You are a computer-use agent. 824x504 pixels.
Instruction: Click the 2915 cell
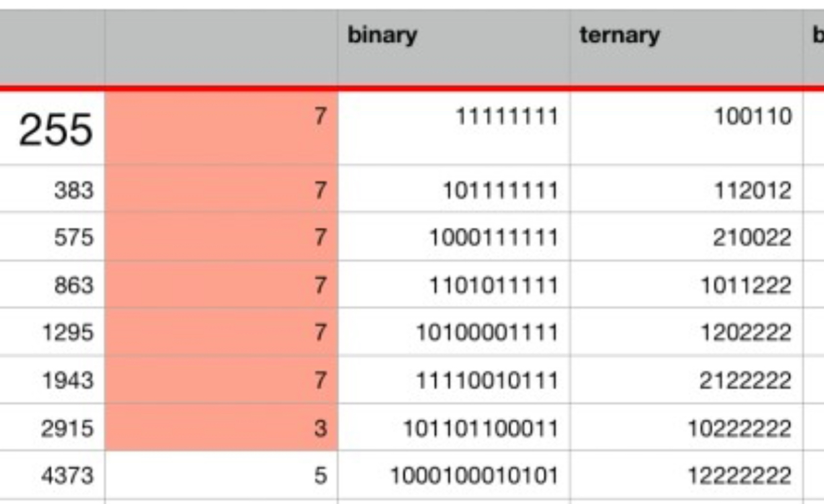(x=67, y=428)
